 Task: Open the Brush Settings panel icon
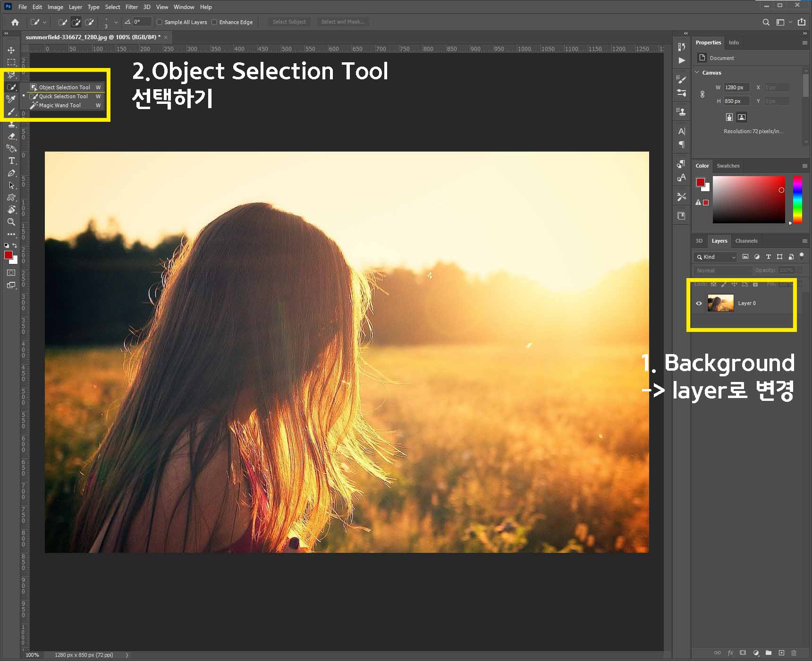(x=681, y=79)
